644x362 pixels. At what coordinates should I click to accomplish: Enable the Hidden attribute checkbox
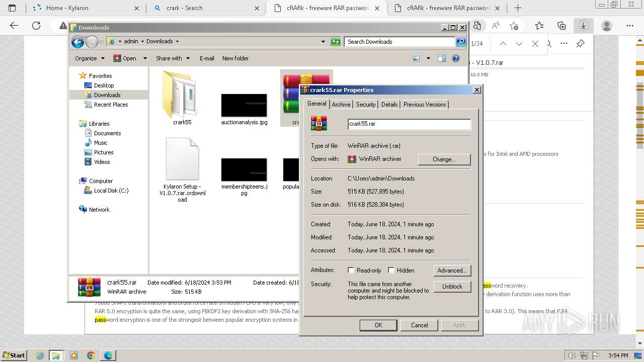point(391,270)
